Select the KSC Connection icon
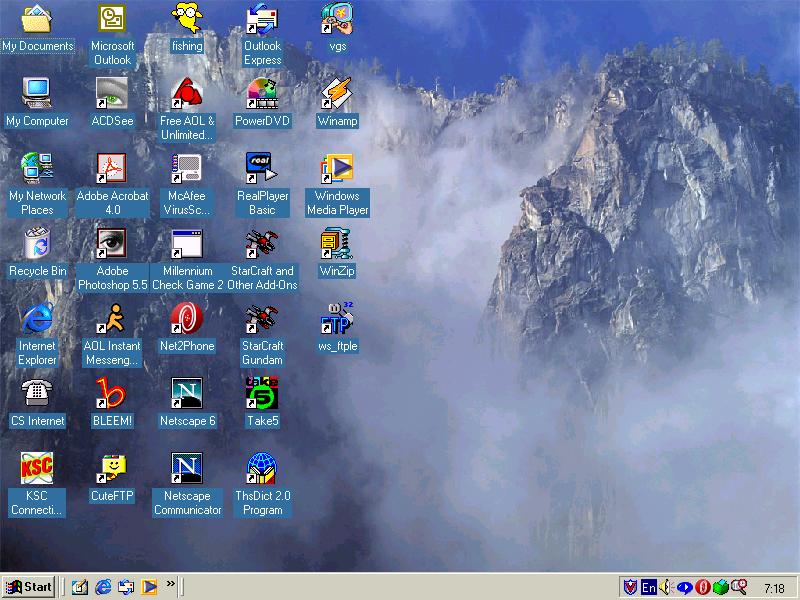This screenshot has width=800, height=600. (x=37, y=468)
